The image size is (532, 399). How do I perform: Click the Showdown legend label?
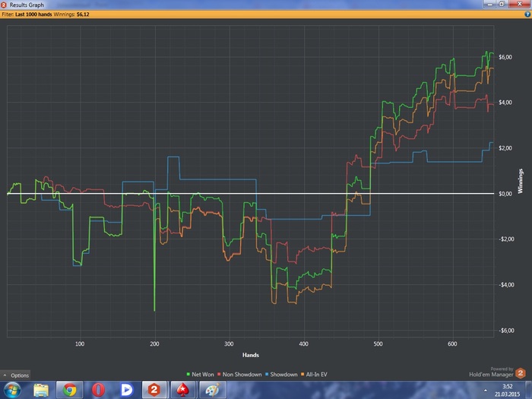tap(283, 374)
